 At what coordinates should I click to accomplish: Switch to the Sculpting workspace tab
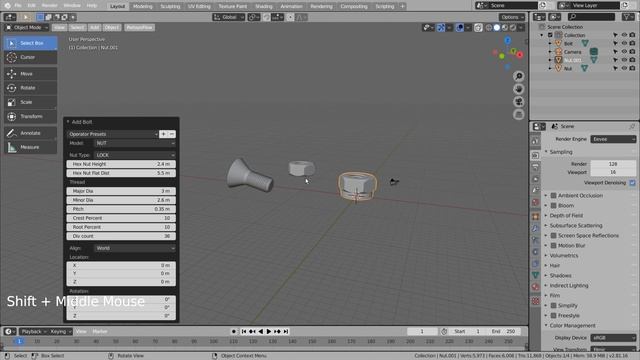click(170, 6)
